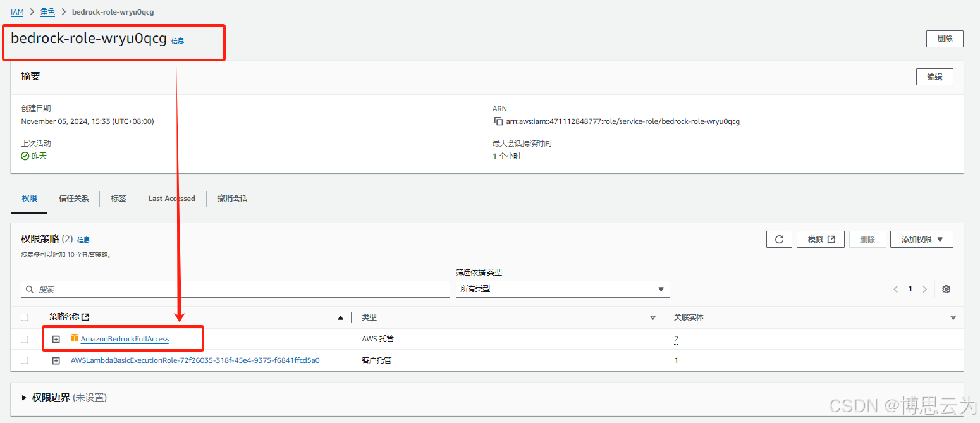Open the AWSLambdaBasicExecutionRole policy link
Image resolution: width=980 pixels, height=423 pixels.
tap(195, 360)
